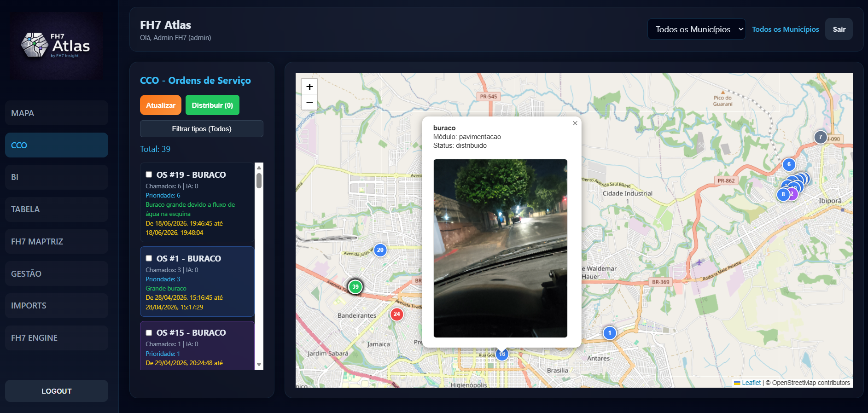Click the 'Grande buraco' description text
This screenshot has height=413, width=868.
166,288
